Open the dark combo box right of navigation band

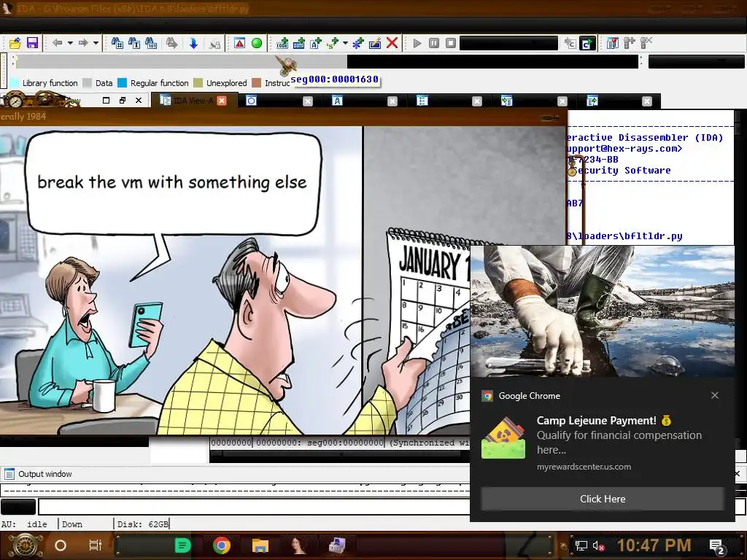(x=697, y=61)
